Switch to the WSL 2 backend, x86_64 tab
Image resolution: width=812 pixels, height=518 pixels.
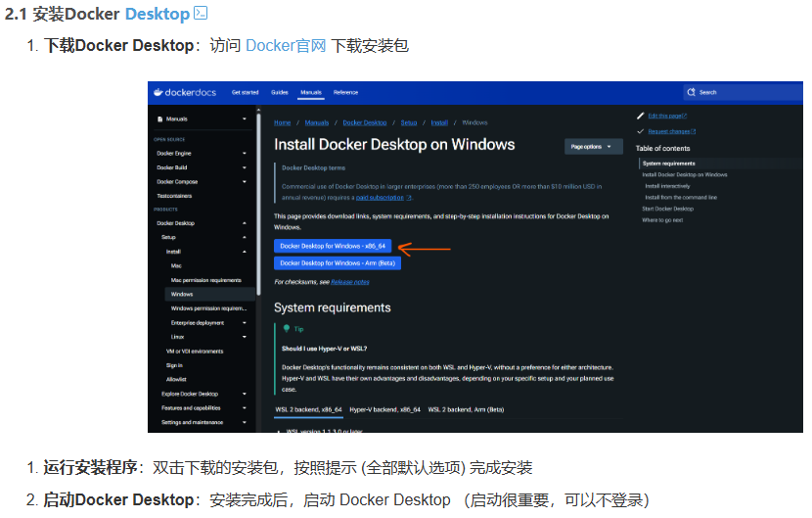[308, 409]
